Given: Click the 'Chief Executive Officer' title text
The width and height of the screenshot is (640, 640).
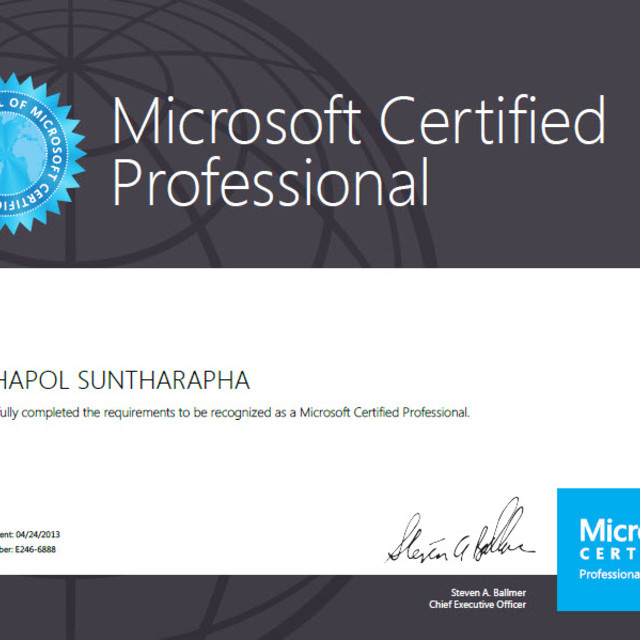Looking at the screenshot, I should [x=477, y=604].
